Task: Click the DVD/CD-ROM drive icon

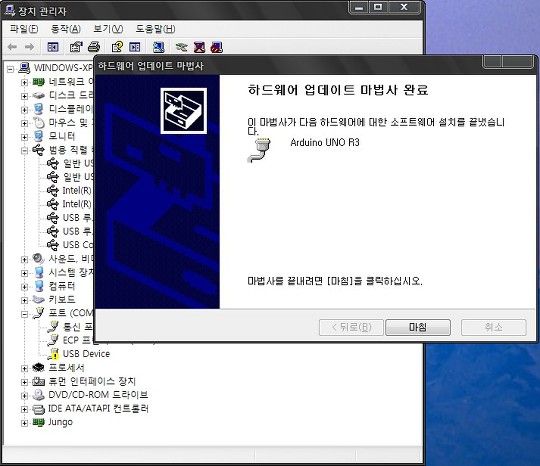Action: (38, 395)
